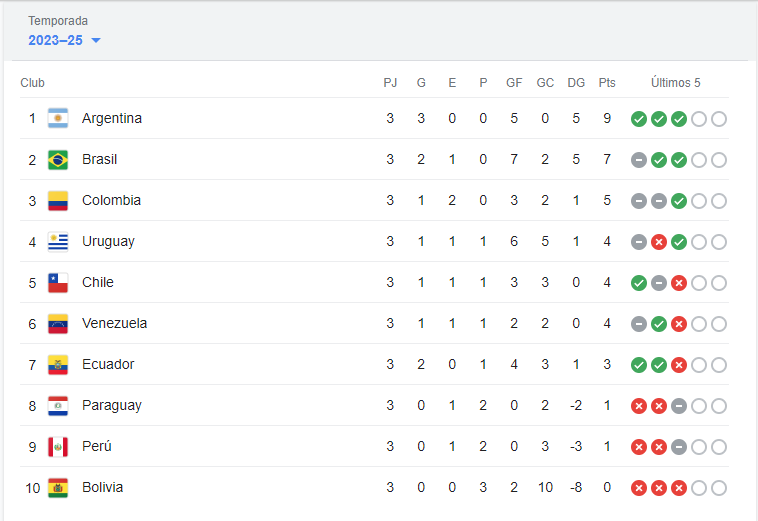Screen dimensions: 758x521
Task: Click the Bolivia flag icon
Action: tap(58, 488)
